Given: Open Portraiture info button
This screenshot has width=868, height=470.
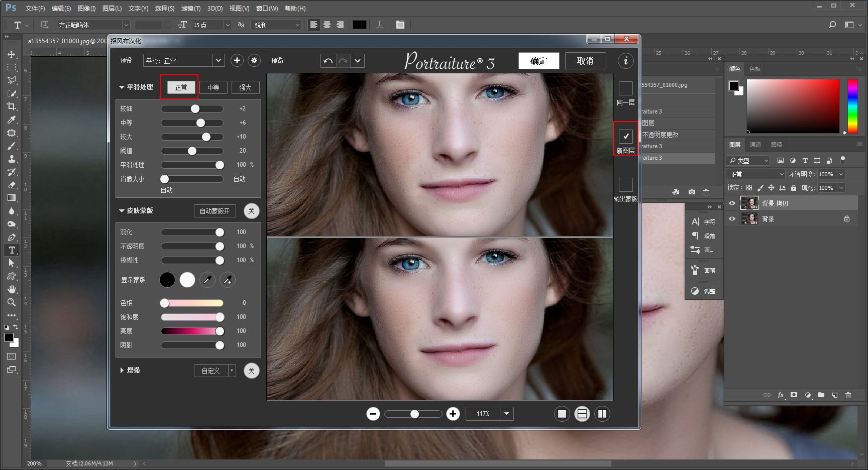Looking at the screenshot, I should point(625,61).
